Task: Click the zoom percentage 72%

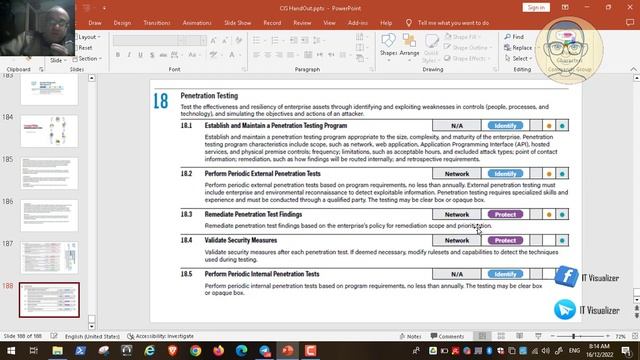Action: pos(621,336)
